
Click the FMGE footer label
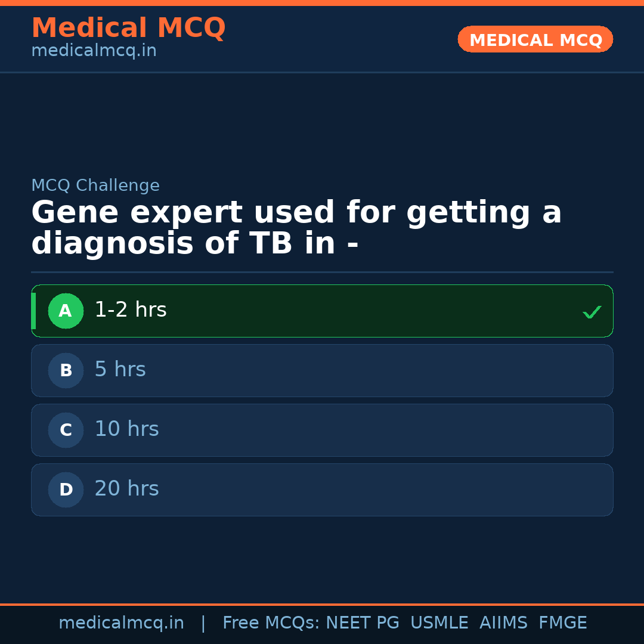click(562, 623)
